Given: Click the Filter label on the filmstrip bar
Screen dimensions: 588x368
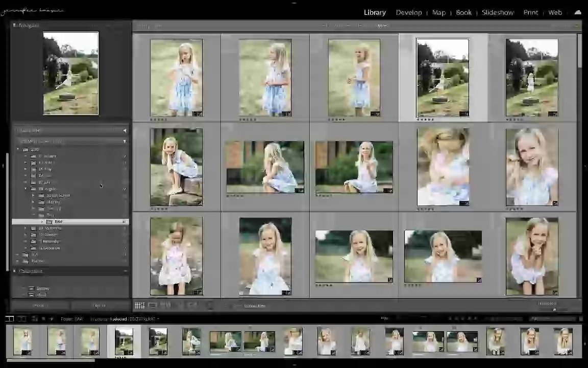Looking at the screenshot, I should (x=384, y=318).
